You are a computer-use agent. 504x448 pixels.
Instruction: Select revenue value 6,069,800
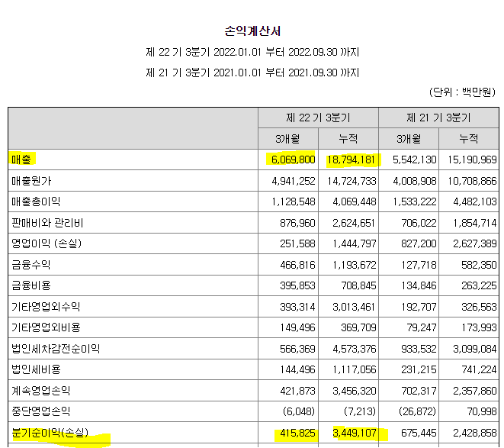click(293, 160)
